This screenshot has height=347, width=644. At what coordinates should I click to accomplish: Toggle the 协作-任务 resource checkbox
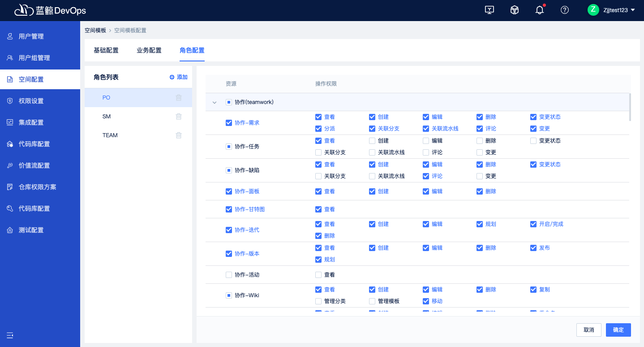(x=229, y=147)
